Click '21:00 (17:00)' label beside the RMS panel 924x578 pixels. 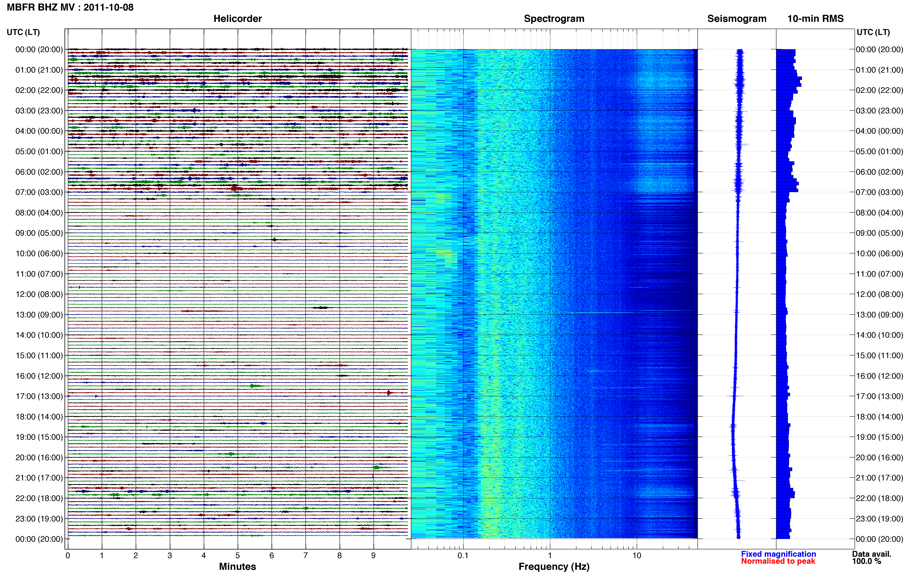pos(879,478)
